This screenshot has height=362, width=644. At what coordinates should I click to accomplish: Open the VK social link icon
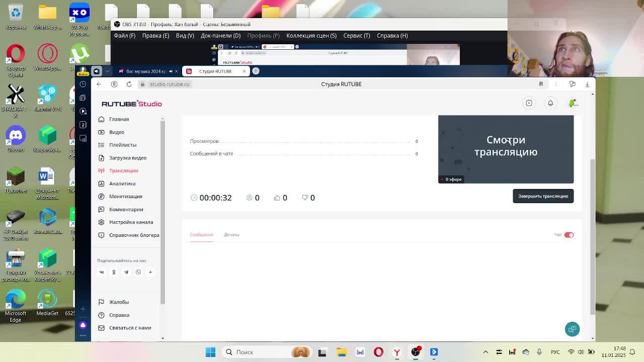click(x=102, y=272)
